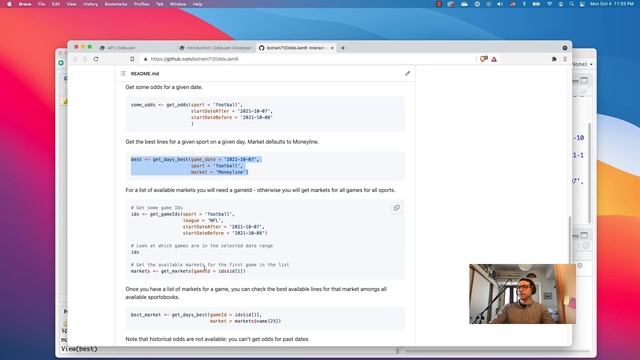Click the Wi-Fi status icon

550,4
